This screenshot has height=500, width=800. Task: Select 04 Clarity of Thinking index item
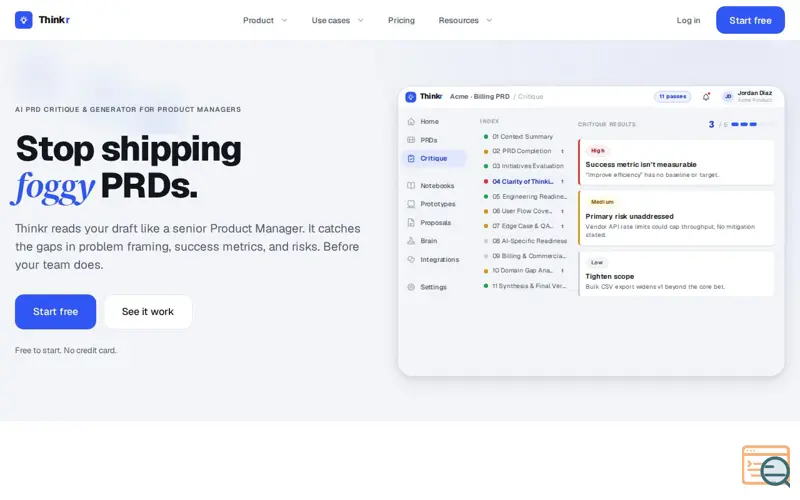click(522, 181)
